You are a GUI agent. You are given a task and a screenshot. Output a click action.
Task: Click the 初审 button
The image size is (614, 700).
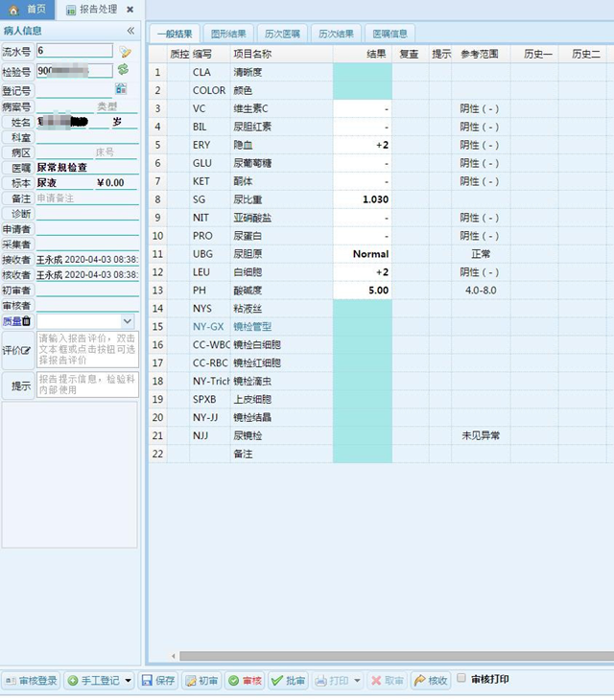click(201, 681)
